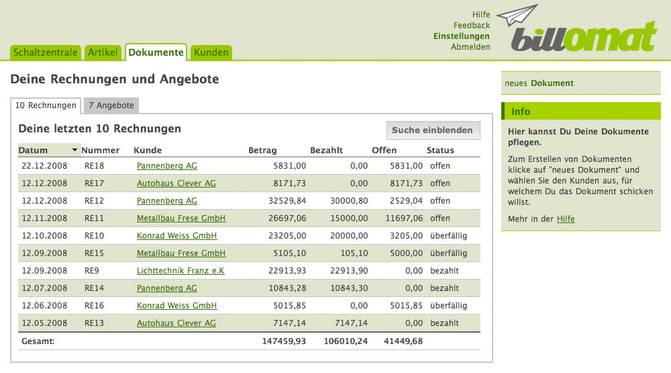Click paid amount 30000,80
This screenshot has height=373, width=671.
coord(349,201)
